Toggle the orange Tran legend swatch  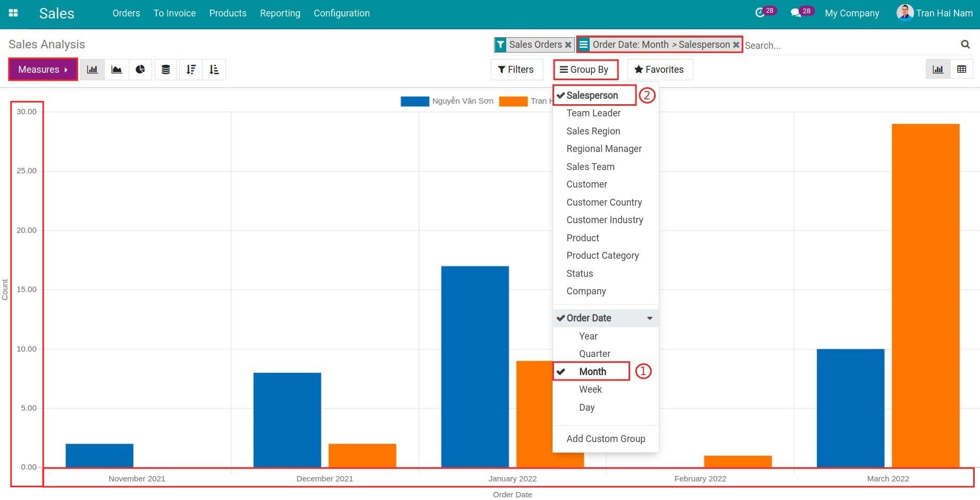click(513, 101)
